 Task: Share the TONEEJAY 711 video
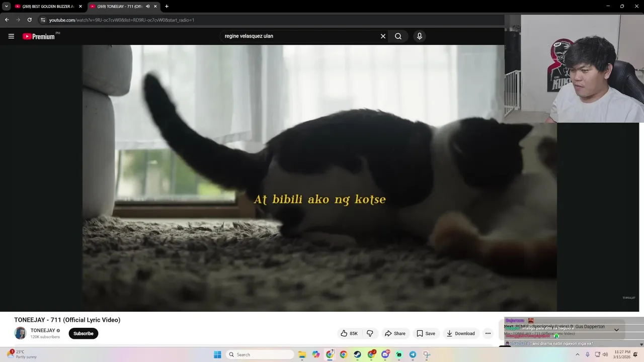[395, 333]
